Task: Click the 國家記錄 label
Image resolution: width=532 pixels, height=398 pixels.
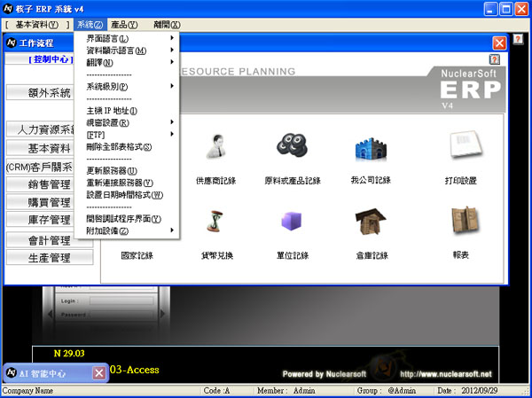Action: pyautogui.click(x=137, y=255)
